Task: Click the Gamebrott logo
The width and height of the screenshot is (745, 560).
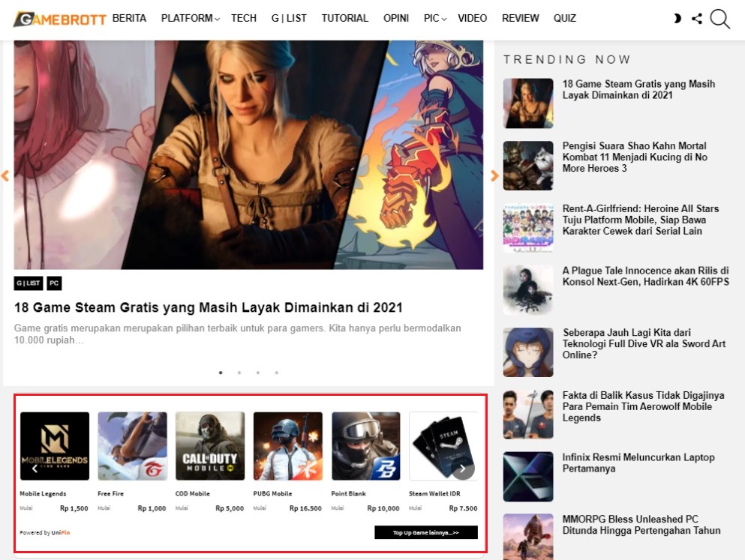Action: pos(60,19)
